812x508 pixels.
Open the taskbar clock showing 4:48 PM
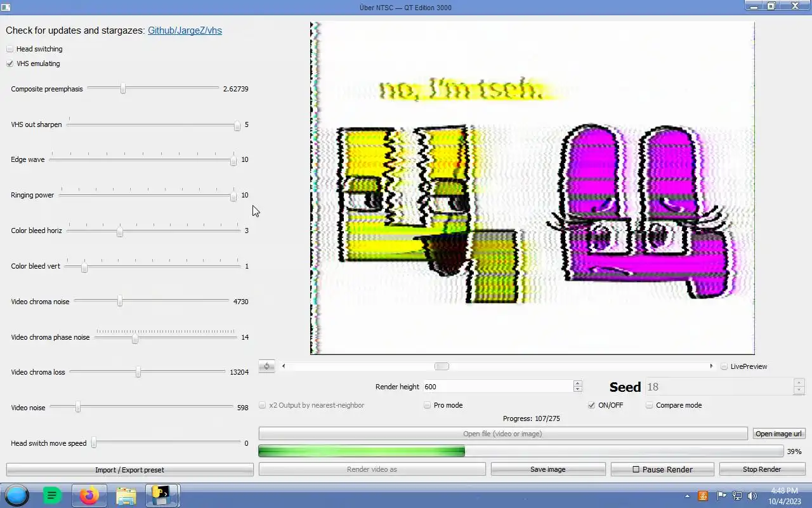[x=785, y=496]
